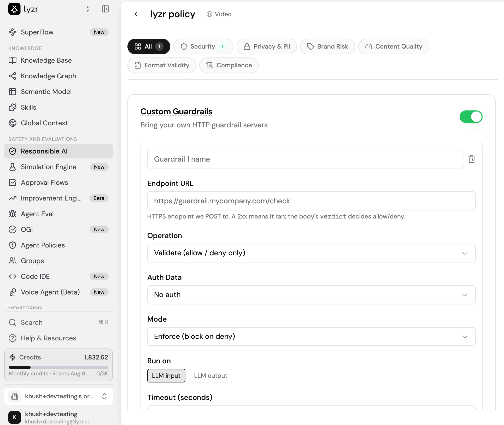Click khush+devtesting email text

tap(57, 421)
